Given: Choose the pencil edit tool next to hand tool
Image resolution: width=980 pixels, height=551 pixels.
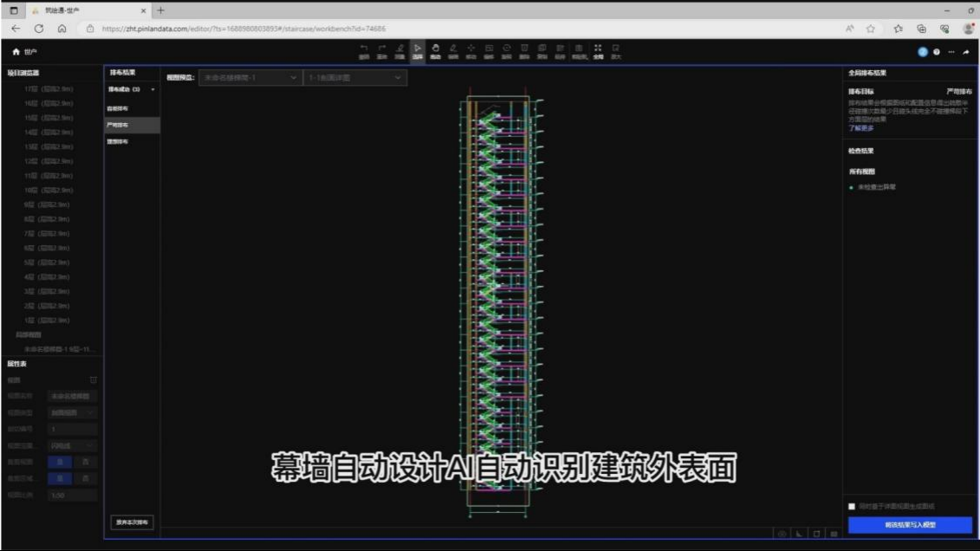Looking at the screenshot, I should [453, 51].
